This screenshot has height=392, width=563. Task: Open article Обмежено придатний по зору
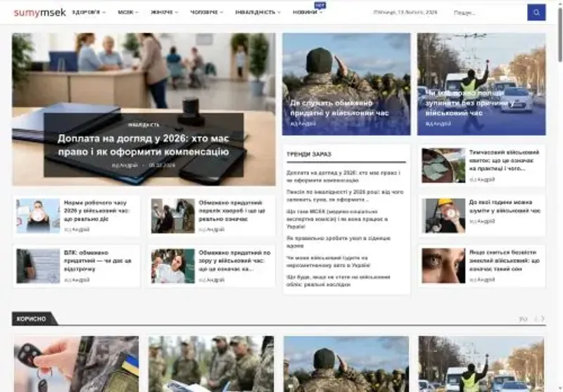tap(234, 260)
